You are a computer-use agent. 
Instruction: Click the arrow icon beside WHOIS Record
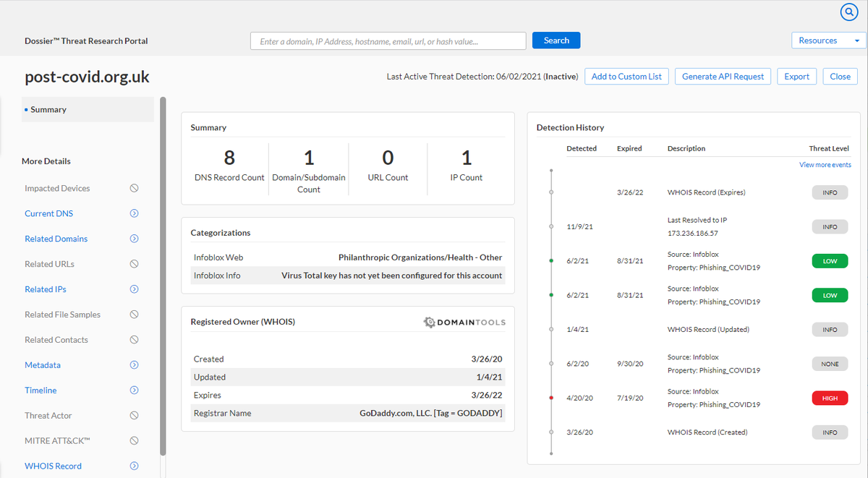[x=134, y=466]
